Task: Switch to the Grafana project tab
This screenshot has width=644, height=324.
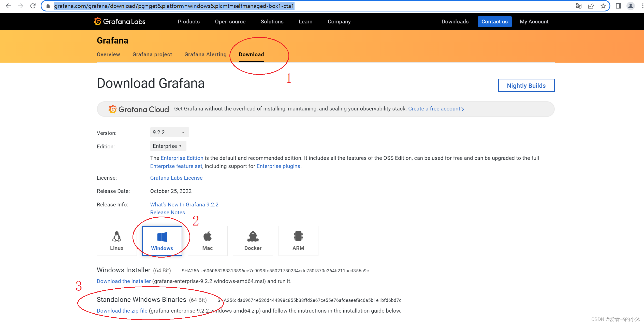Action: point(152,54)
